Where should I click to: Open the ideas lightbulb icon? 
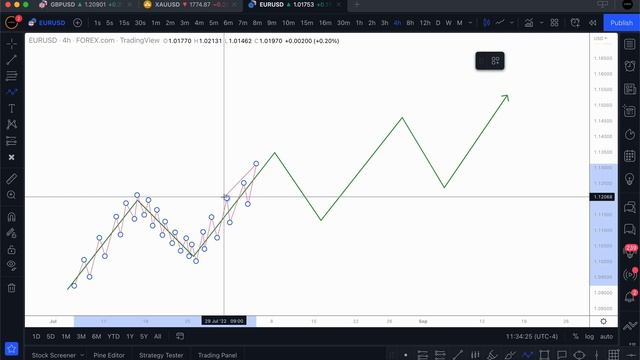coord(630,179)
